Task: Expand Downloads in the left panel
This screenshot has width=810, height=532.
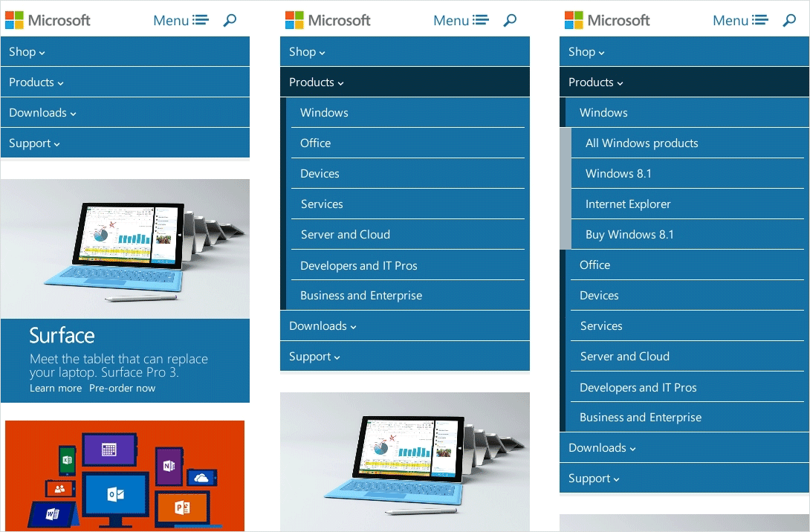Action: click(x=125, y=113)
